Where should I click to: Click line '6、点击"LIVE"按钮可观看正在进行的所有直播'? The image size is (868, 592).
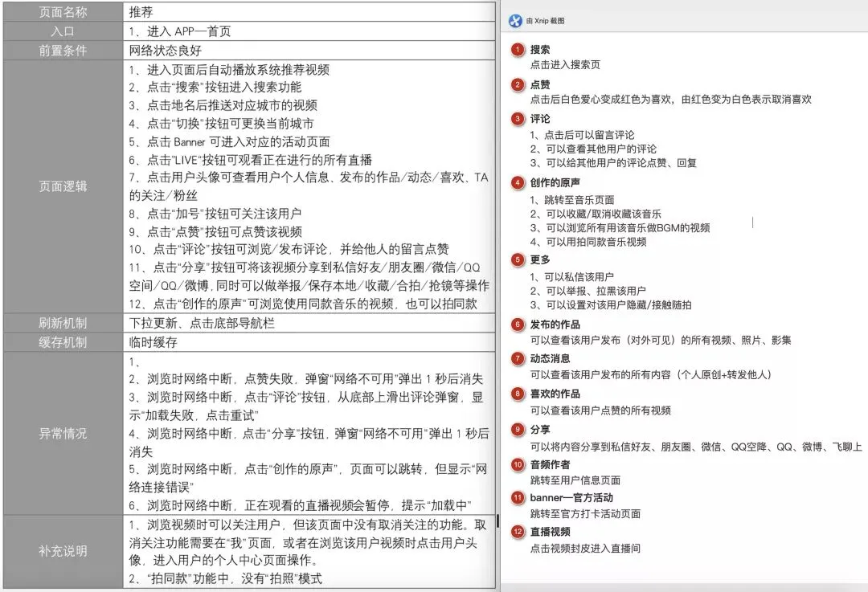point(250,160)
